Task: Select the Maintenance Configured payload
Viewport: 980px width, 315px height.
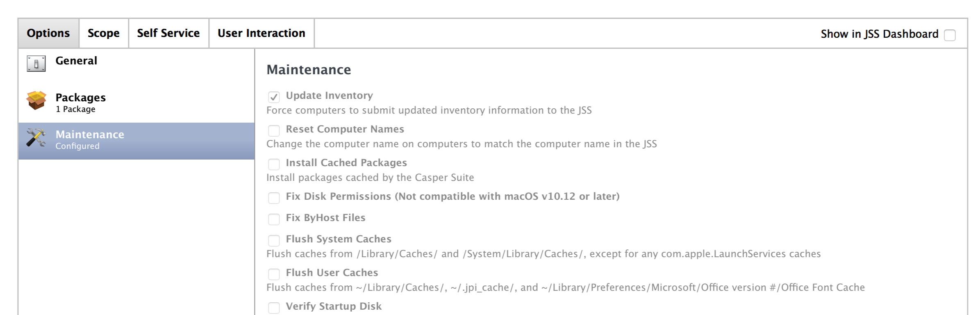Action: point(136,141)
